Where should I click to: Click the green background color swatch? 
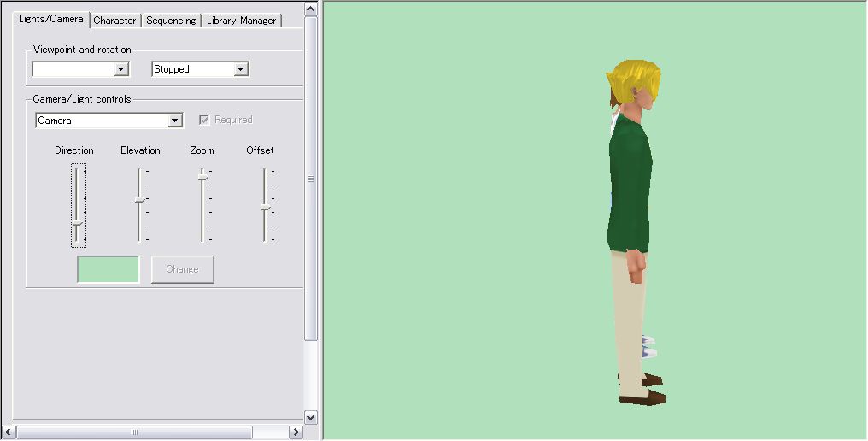108,269
